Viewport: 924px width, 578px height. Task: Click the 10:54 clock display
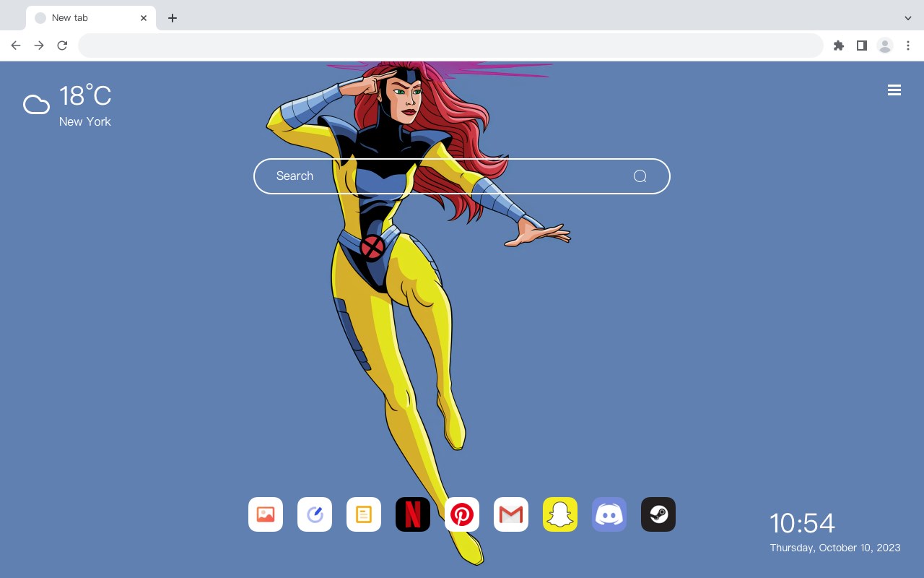tap(802, 523)
